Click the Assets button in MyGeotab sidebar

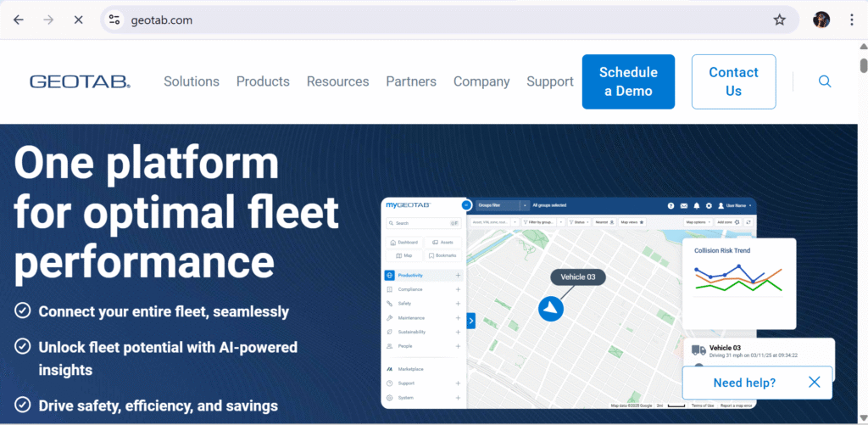click(442, 242)
